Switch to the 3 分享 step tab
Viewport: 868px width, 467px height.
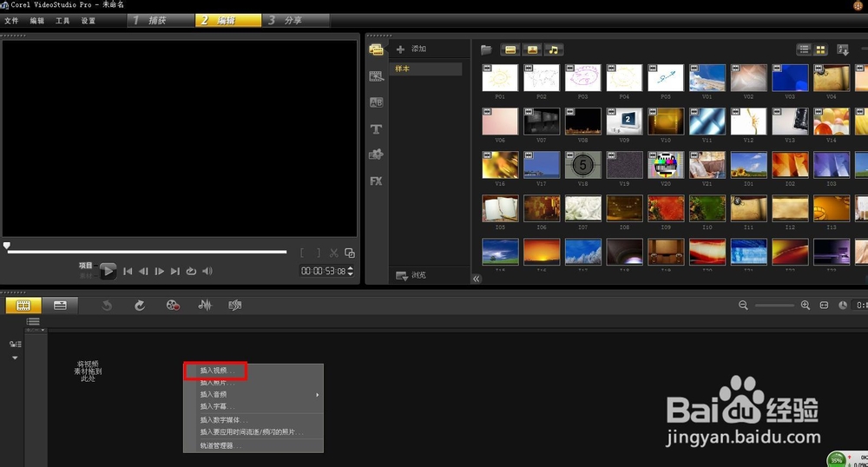pyautogui.click(x=296, y=21)
